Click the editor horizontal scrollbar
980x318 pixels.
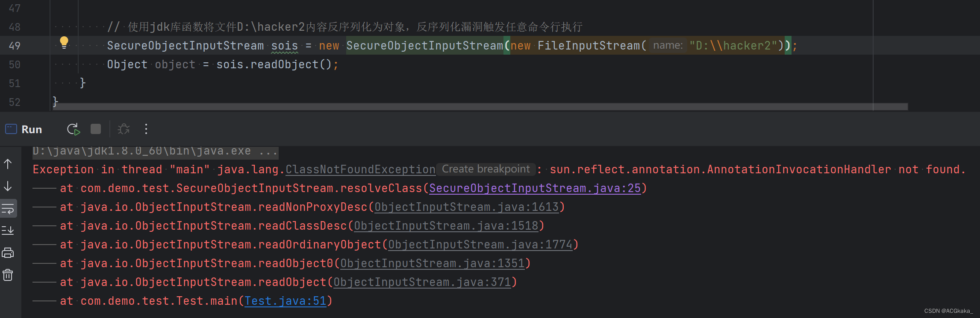tap(480, 107)
